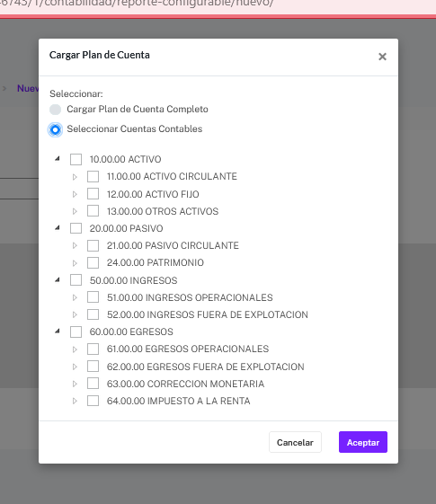Check 51.00.00 INGRESOS OPERACIONALES box
This screenshot has height=504, width=436.
pos(93,297)
